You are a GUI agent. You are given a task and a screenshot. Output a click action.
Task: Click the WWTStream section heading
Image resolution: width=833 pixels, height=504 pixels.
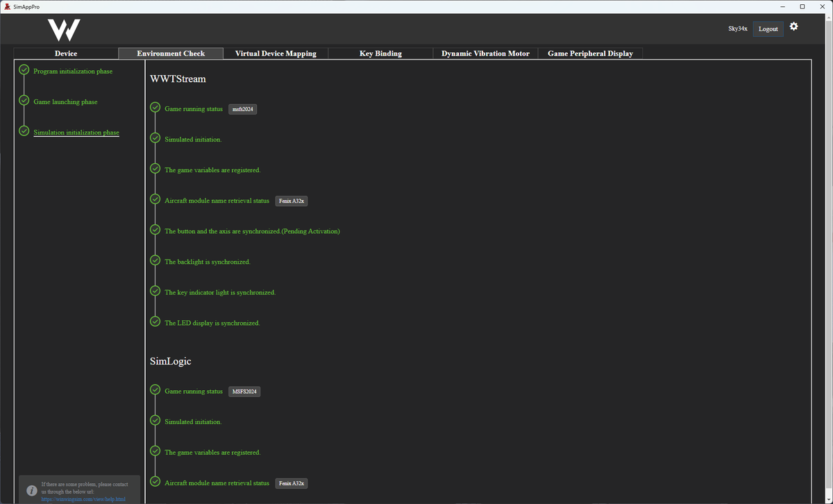click(178, 78)
